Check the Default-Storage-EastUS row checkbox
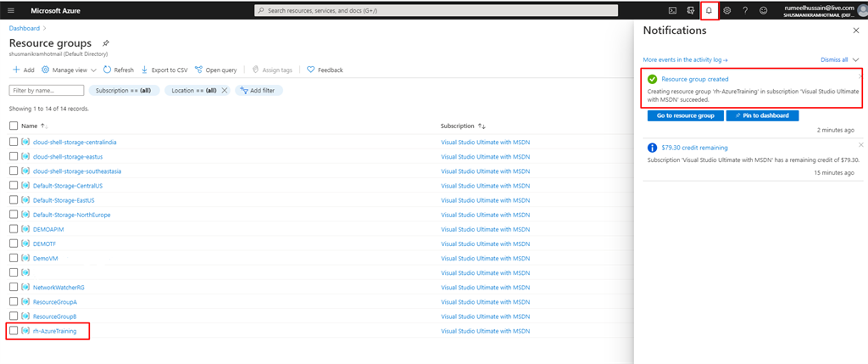The width and height of the screenshot is (868, 364). point(14,200)
